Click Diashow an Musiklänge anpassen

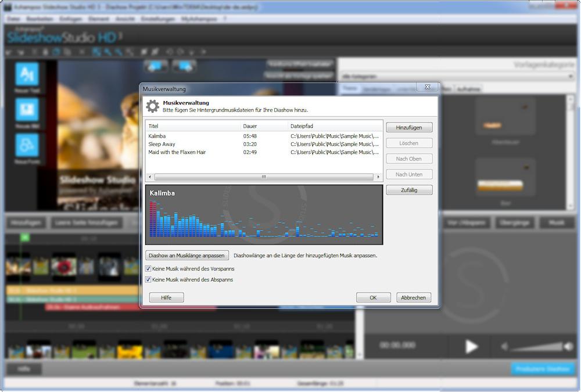(x=187, y=255)
